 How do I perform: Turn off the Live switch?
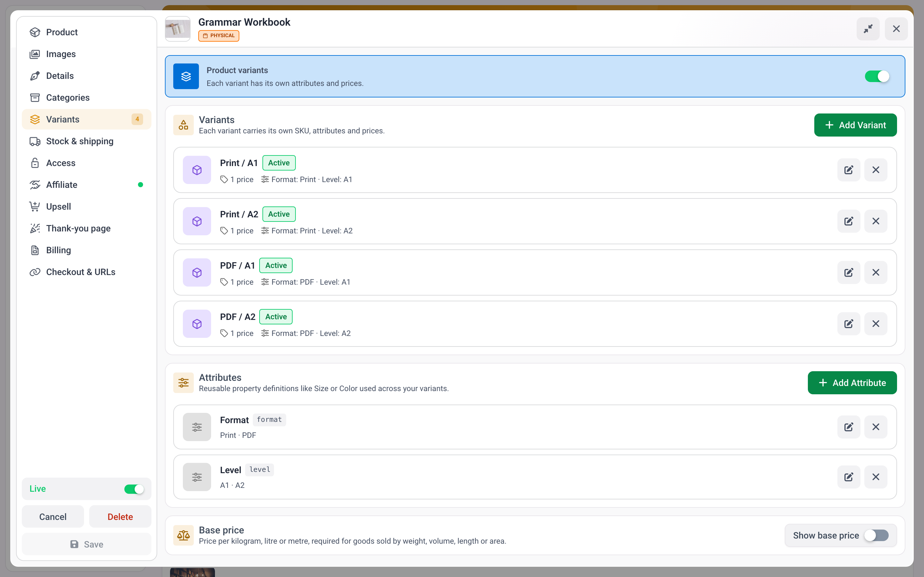(x=134, y=489)
